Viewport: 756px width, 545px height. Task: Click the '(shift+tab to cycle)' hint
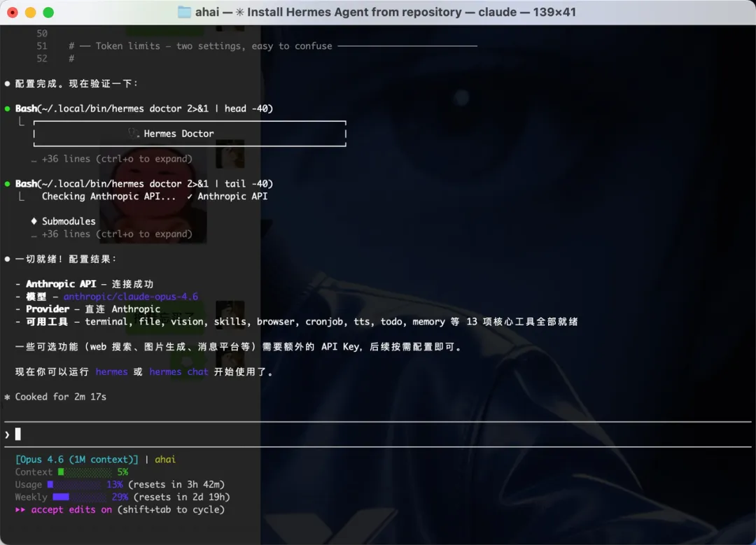click(171, 509)
